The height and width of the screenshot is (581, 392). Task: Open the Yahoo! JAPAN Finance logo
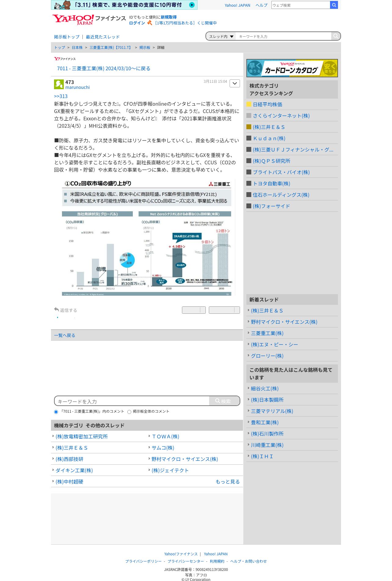(89, 20)
